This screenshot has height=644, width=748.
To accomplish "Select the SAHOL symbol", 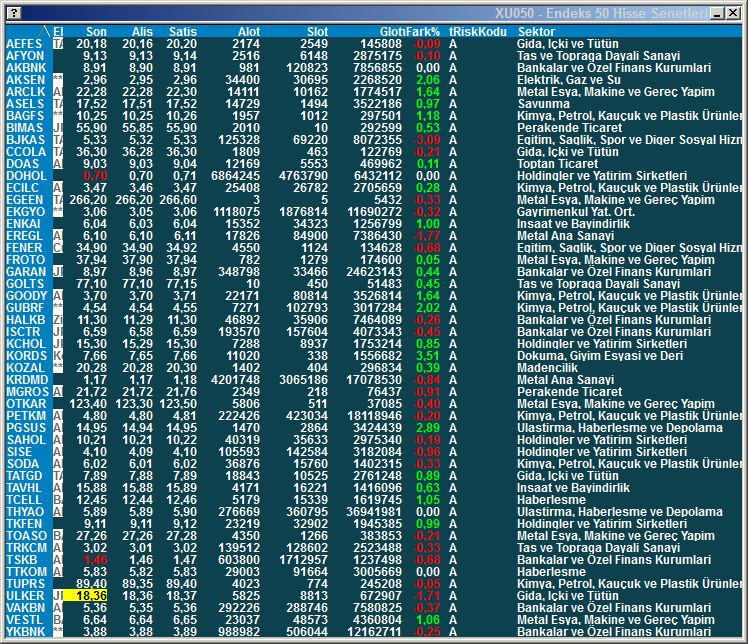I will pos(26,440).
